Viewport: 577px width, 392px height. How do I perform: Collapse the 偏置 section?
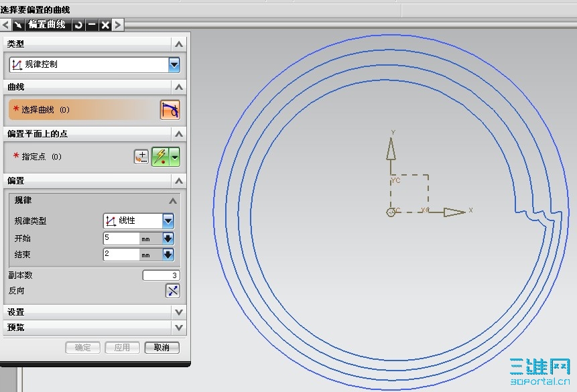click(x=179, y=181)
